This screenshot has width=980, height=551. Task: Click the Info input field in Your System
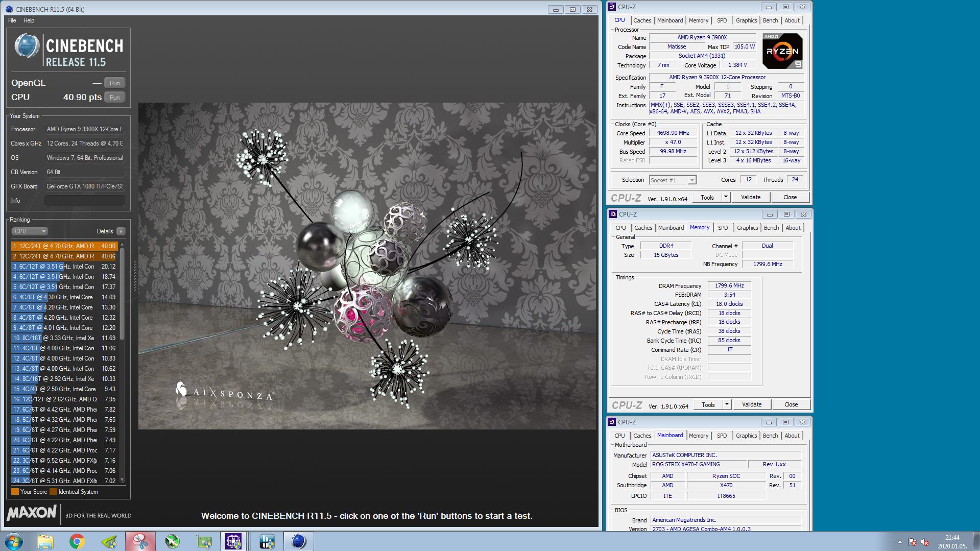point(84,201)
